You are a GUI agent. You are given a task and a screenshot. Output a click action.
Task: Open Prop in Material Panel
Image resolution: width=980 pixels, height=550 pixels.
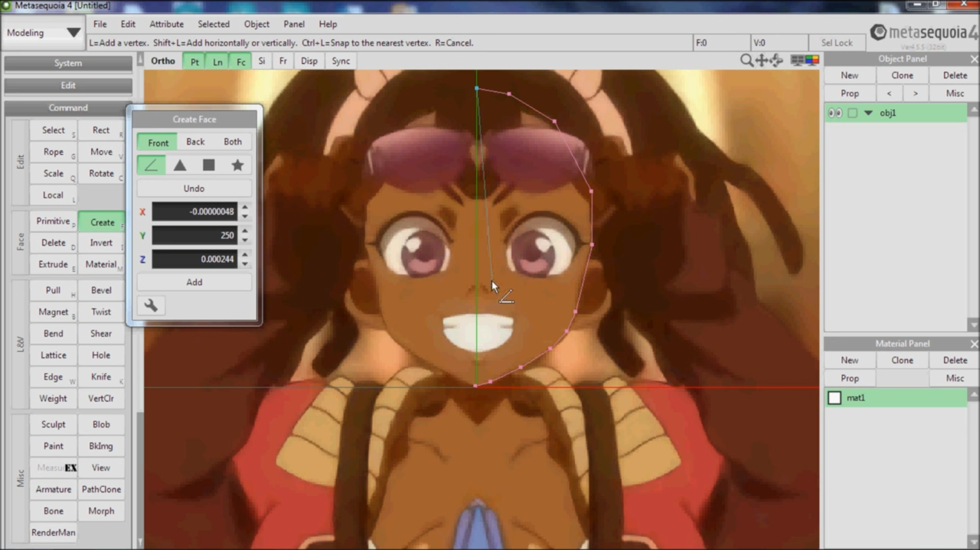[x=849, y=378]
